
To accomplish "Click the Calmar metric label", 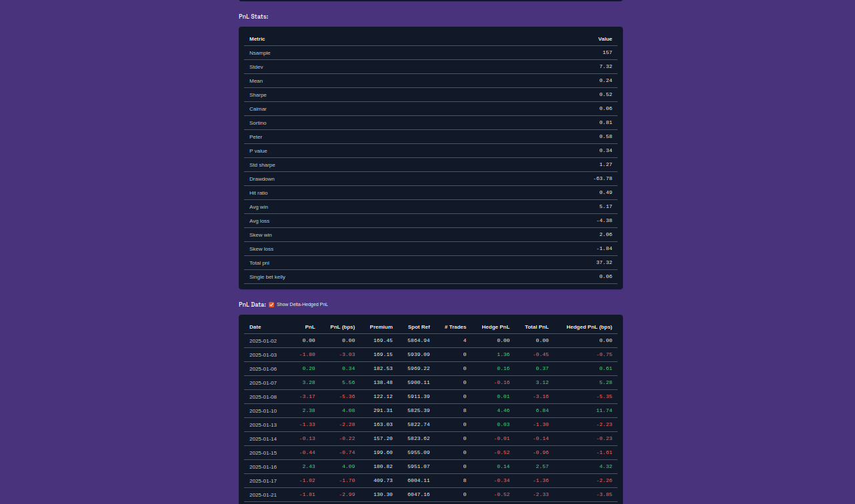I will click(x=258, y=109).
